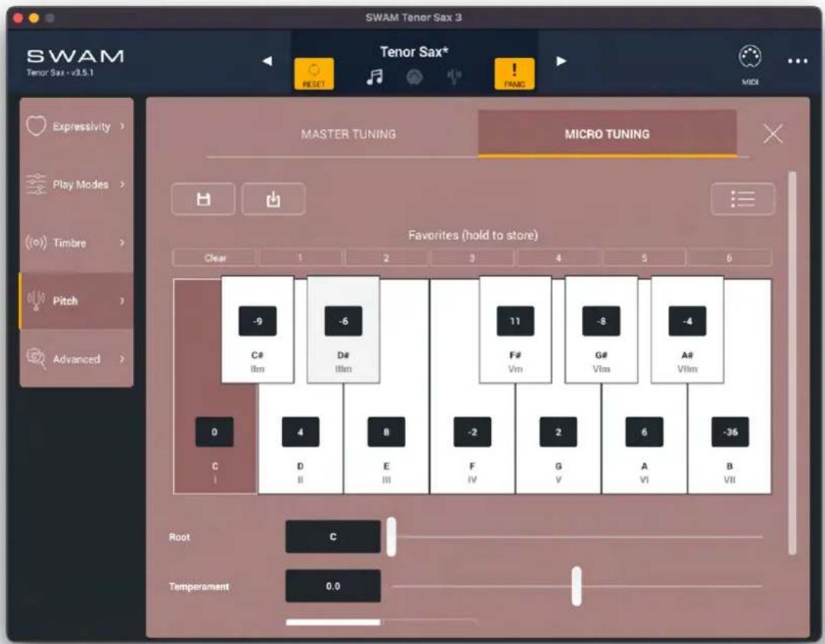Open Play Modes section
This screenshot has height=644, width=825.
click(x=76, y=184)
